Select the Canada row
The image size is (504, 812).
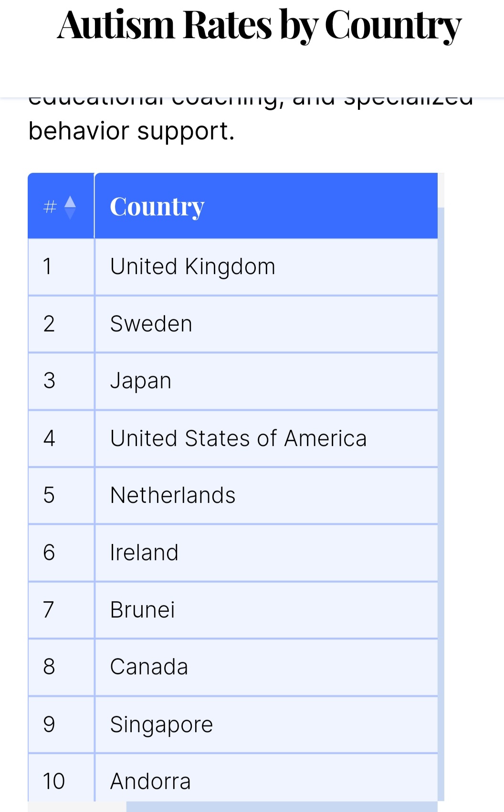(x=233, y=667)
